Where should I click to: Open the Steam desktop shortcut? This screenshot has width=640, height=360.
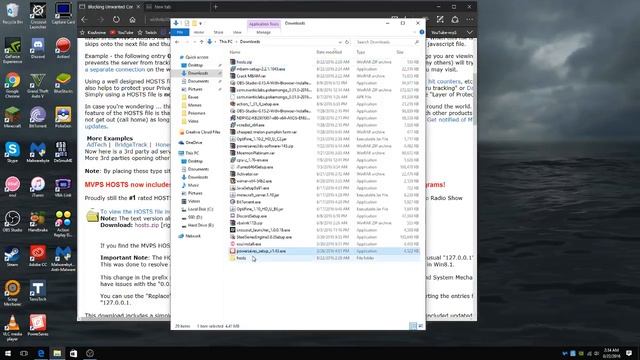12,256
